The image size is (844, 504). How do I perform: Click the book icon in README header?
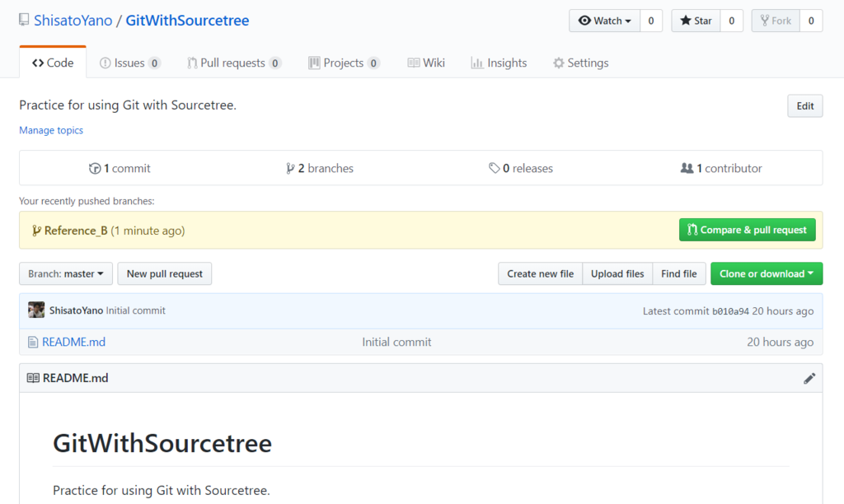pos(33,378)
